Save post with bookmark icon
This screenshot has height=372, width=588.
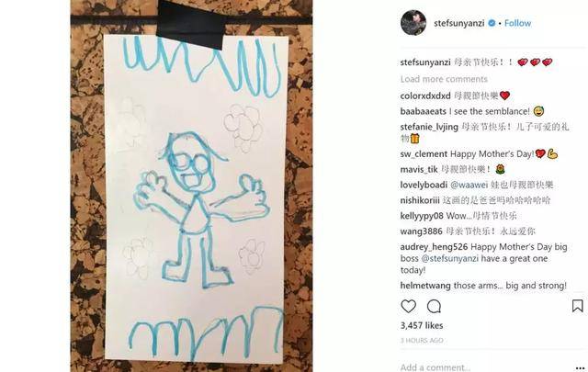point(578,306)
